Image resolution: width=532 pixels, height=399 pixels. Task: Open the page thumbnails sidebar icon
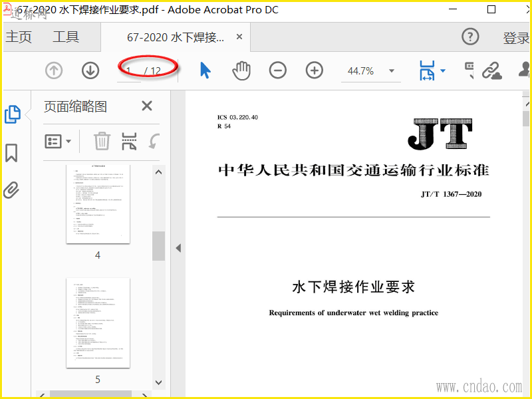click(13, 114)
